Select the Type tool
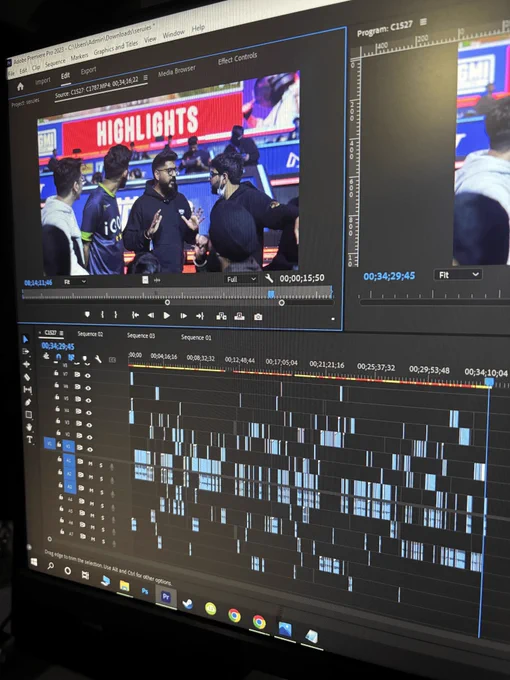Viewport: 510px width, 680px height. pos(30,440)
